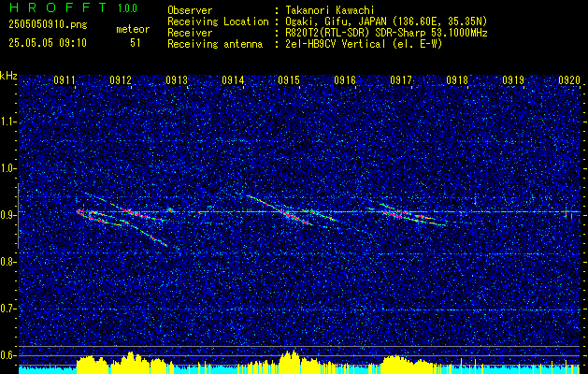Click the 0918 time marker
This screenshot has width=588, height=374.
(457, 79)
